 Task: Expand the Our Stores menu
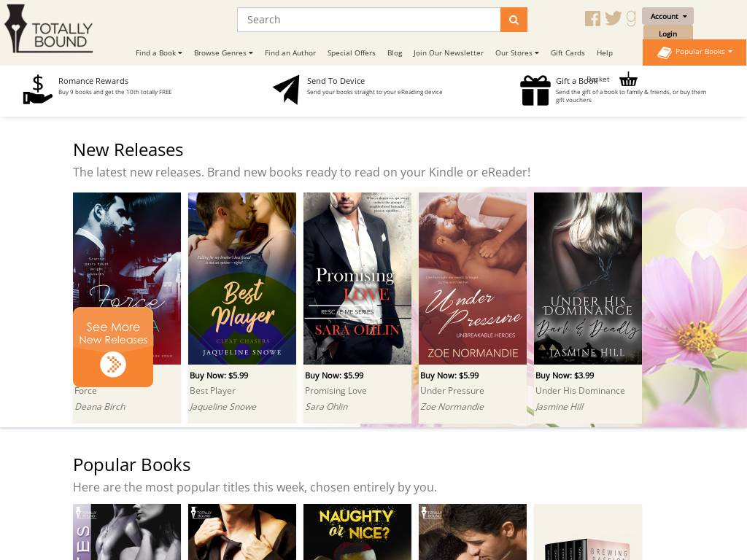click(x=517, y=52)
